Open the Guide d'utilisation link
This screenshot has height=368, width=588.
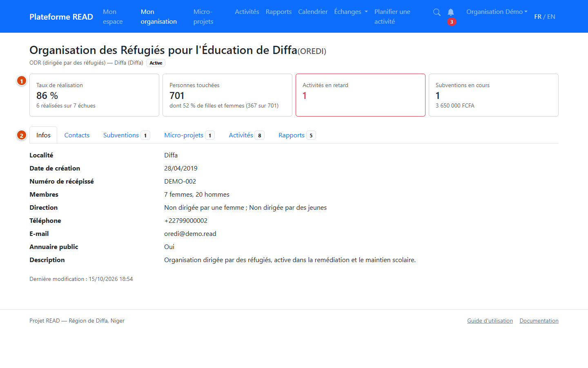[490, 321]
